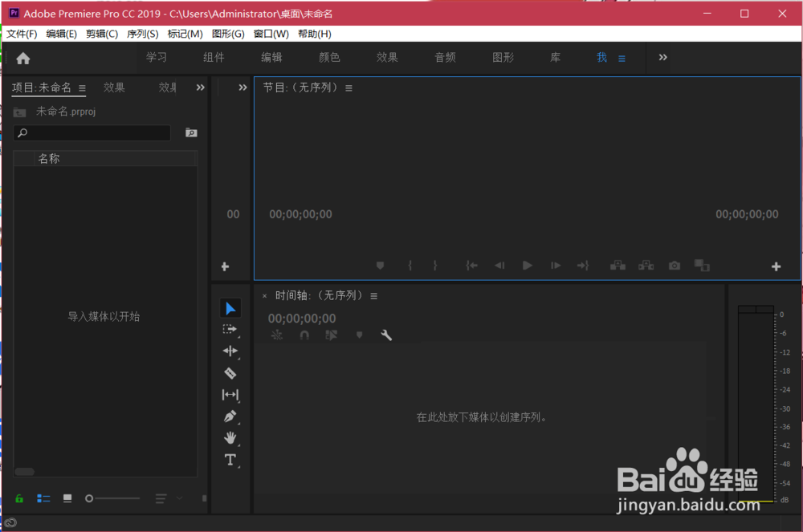Step back one frame
This screenshot has width=803, height=532.
[x=499, y=266]
